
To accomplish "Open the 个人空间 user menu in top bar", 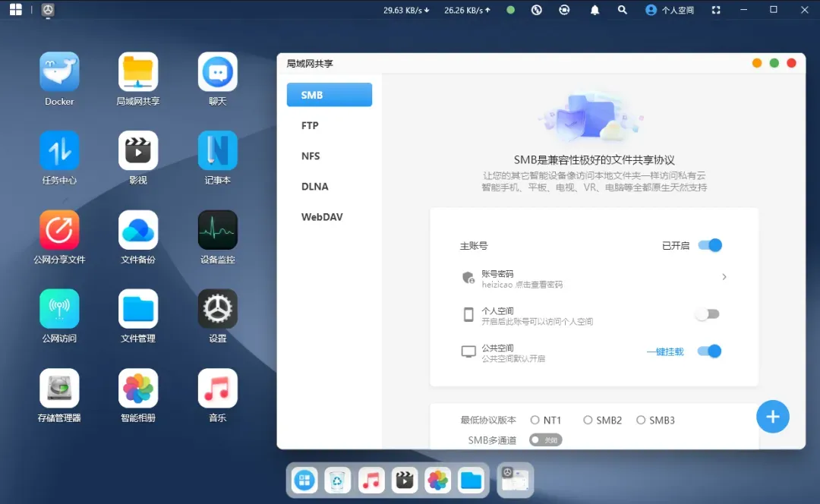I will click(670, 11).
